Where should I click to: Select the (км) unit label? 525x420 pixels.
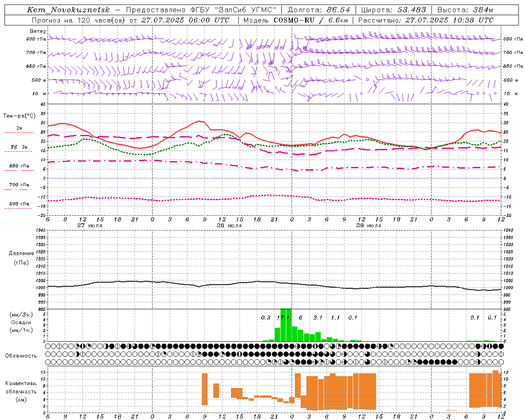pyautogui.click(x=21, y=399)
